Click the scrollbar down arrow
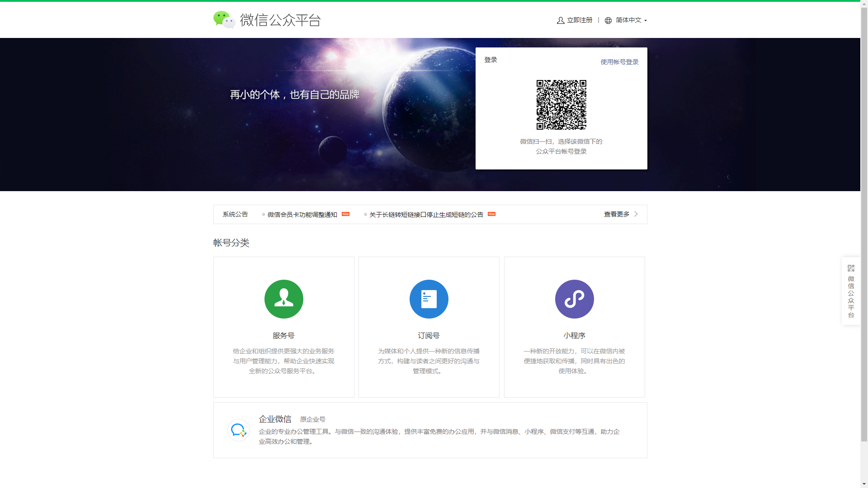The height and width of the screenshot is (488, 868). pos(864,484)
